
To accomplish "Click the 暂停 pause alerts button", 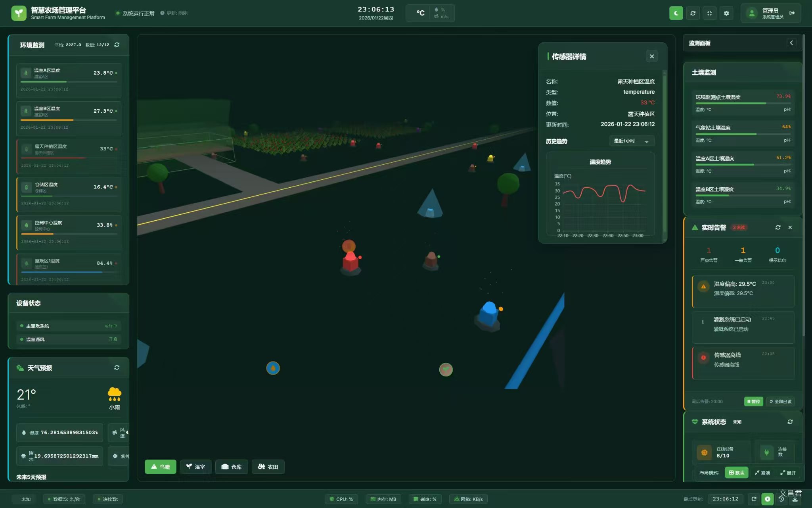I will pyautogui.click(x=753, y=401).
